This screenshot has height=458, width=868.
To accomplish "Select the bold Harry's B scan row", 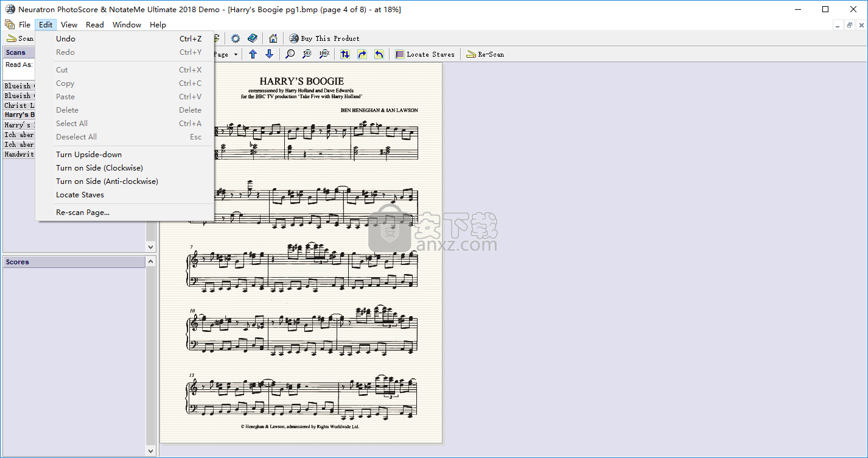I will click(x=19, y=114).
